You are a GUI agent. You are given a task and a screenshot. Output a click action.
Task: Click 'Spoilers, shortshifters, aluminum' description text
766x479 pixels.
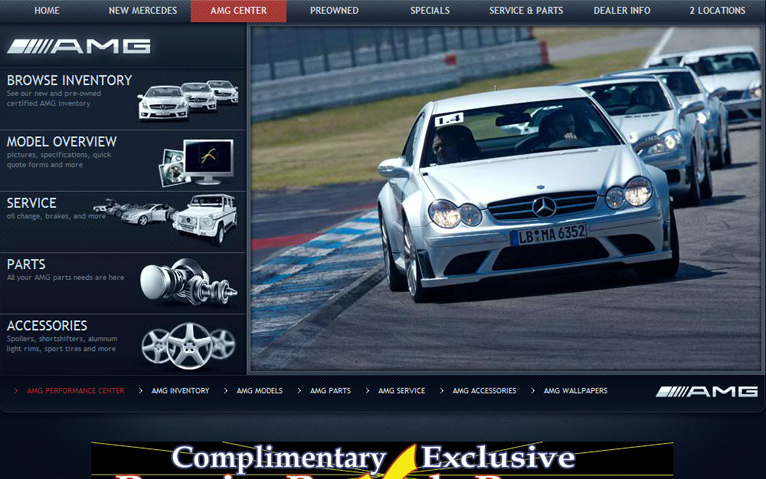[x=62, y=343]
